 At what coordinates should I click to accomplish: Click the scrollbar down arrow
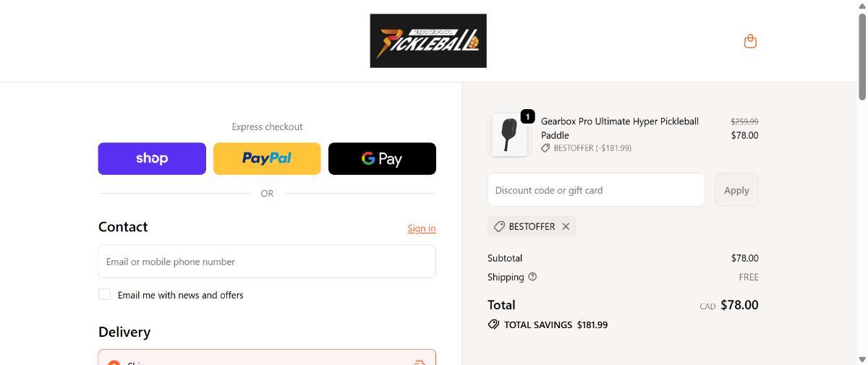(862, 359)
